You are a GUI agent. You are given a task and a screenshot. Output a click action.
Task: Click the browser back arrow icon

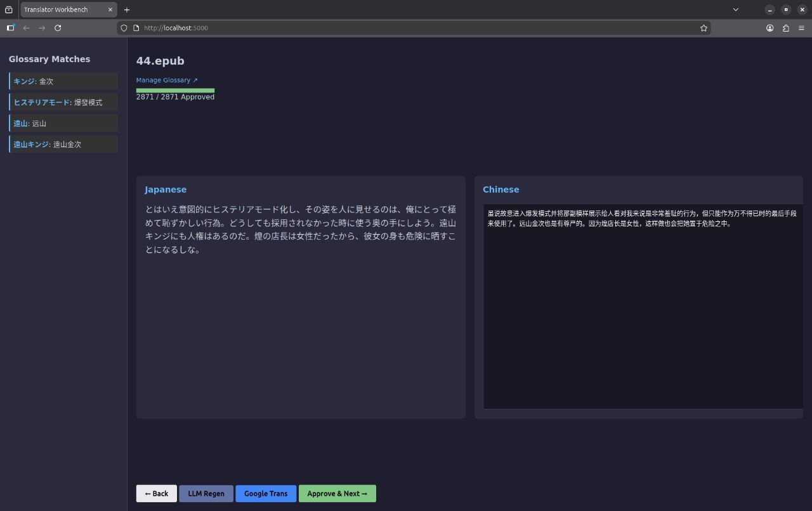pyautogui.click(x=26, y=28)
